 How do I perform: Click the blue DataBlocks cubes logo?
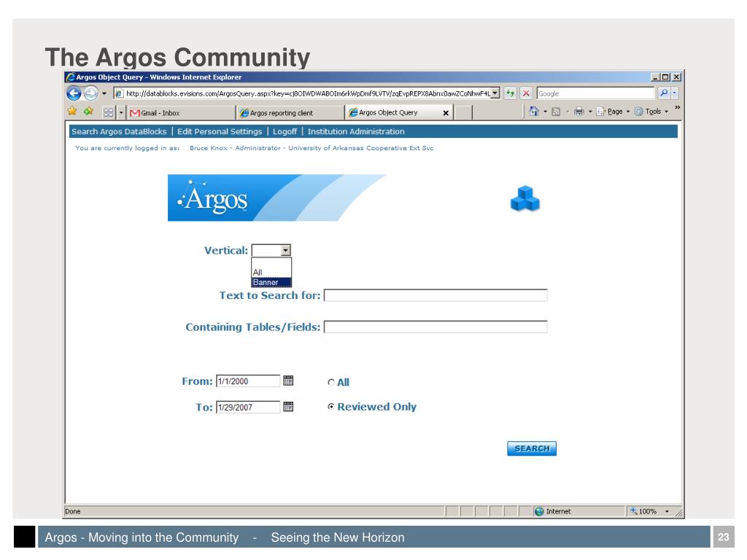[x=525, y=198]
